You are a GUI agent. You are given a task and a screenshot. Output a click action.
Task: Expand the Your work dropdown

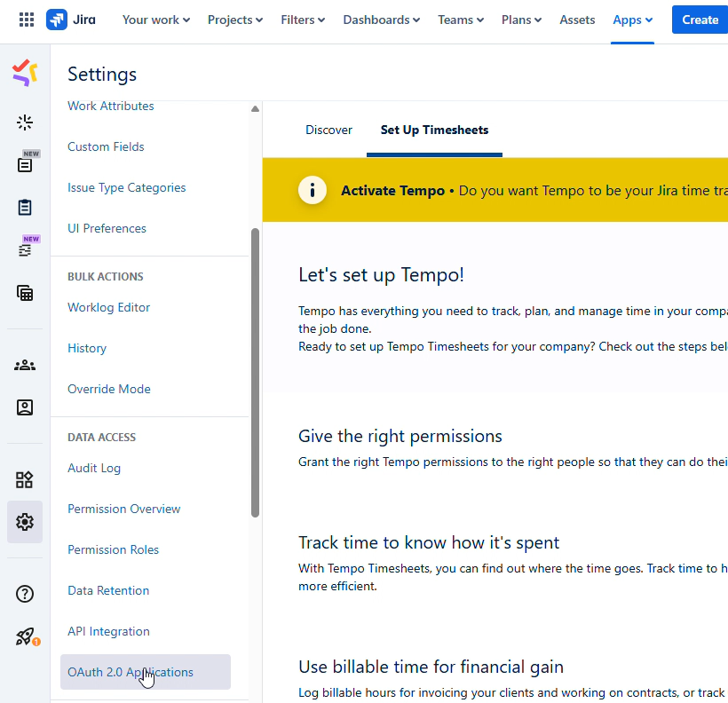(156, 20)
